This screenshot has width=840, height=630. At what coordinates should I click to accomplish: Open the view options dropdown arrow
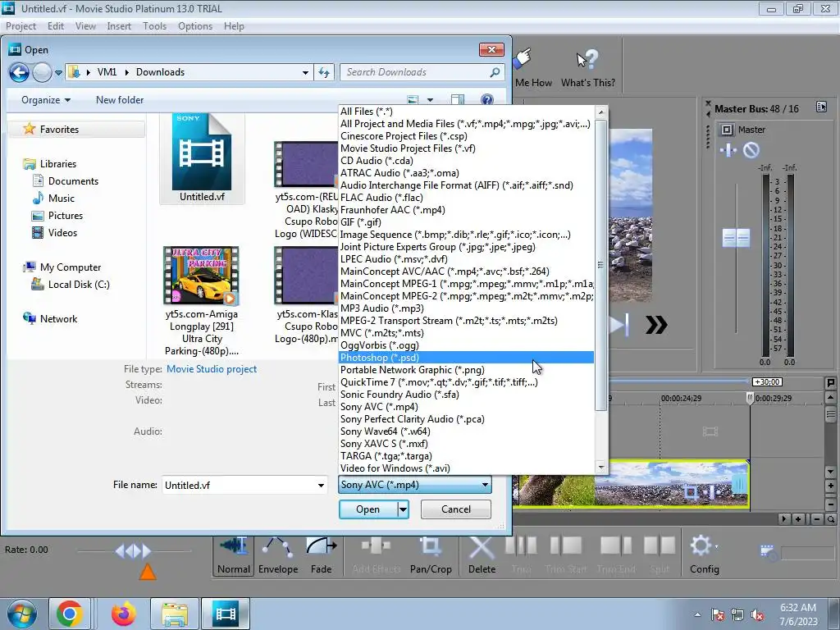click(430, 99)
